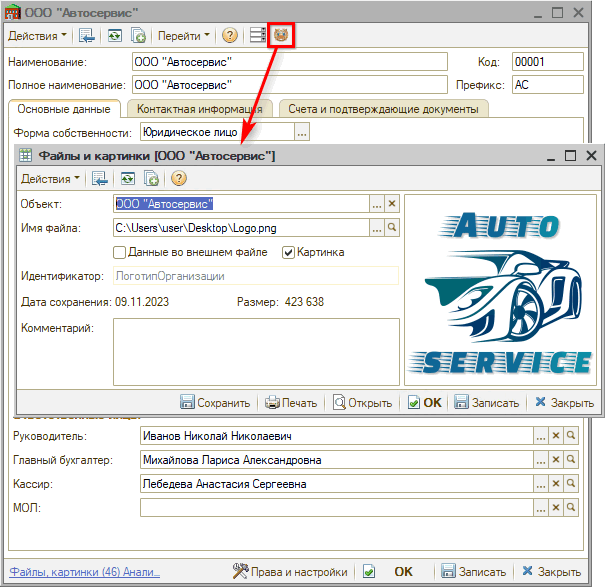Enable Данные во внешнем файле checkbox

(x=120, y=252)
